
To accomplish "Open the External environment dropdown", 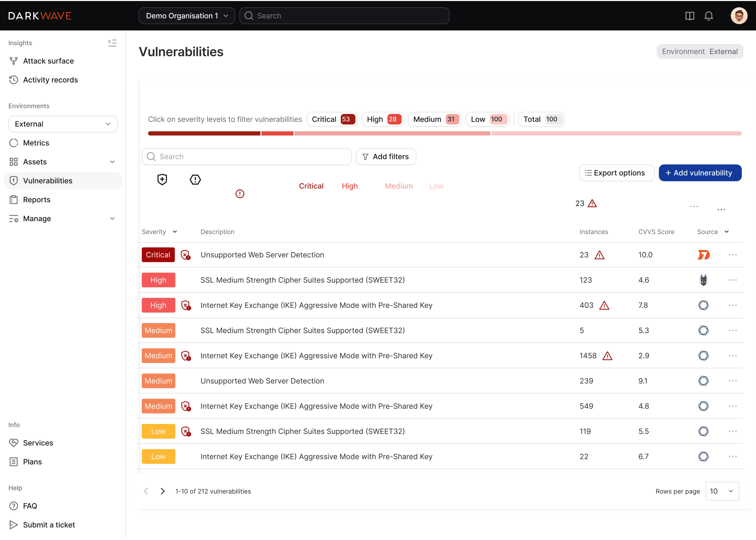I will coord(63,124).
